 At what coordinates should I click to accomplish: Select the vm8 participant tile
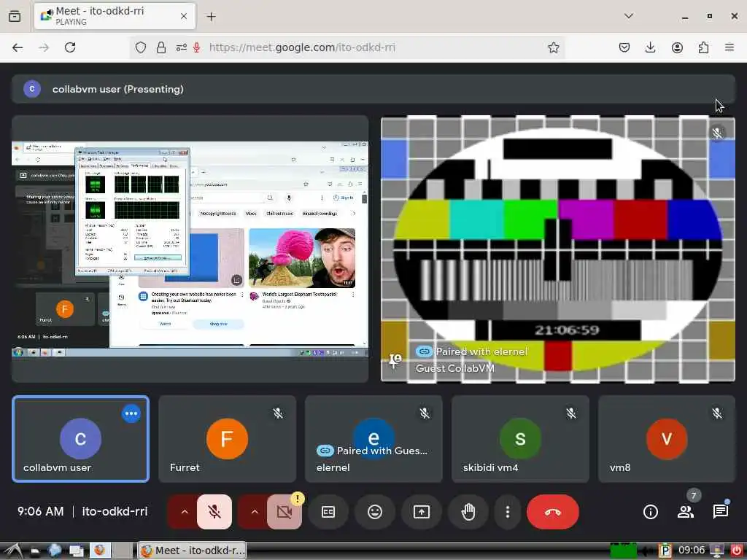tap(667, 438)
